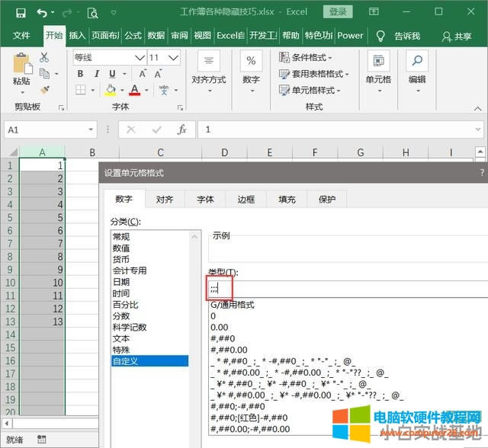Screen dimensions: 488x448
Task: Open Print Preview from quick access toolbar
Action: 91,13
